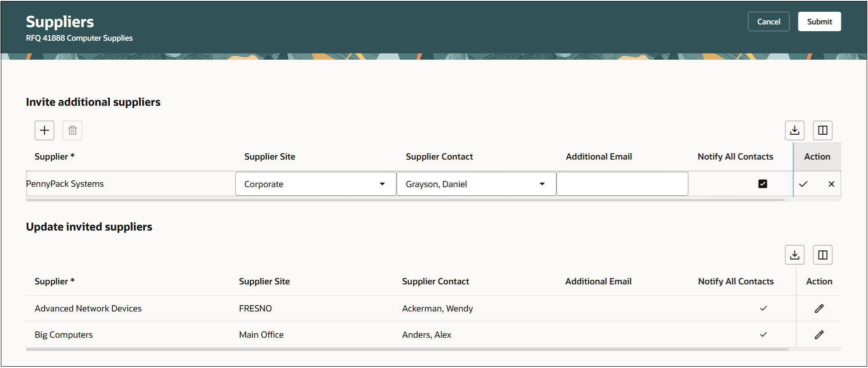This screenshot has height=368, width=868.
Task: Add a new supplier row with plus icon
Action: [x=45, y=130]
